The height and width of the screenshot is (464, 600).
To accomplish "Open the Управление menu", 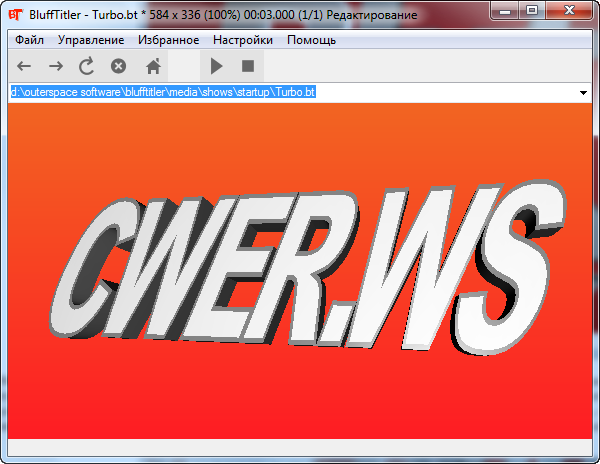I will point(91,40).
